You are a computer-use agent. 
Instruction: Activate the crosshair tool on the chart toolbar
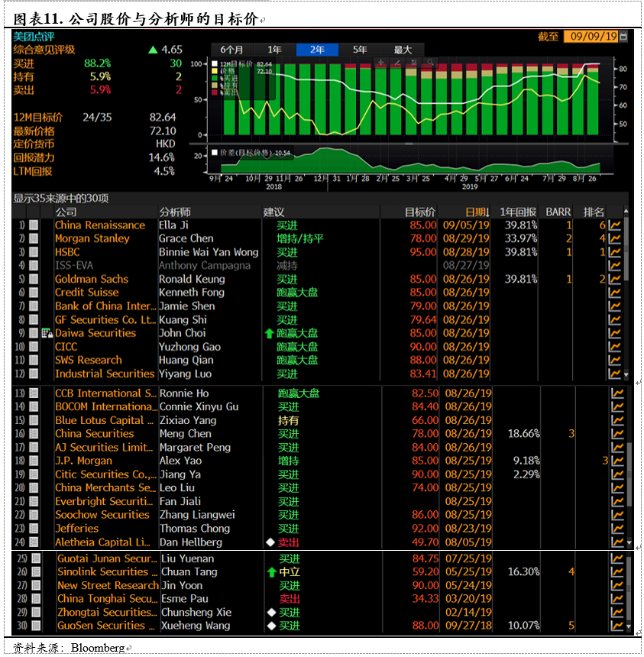(x=381, y=63)
